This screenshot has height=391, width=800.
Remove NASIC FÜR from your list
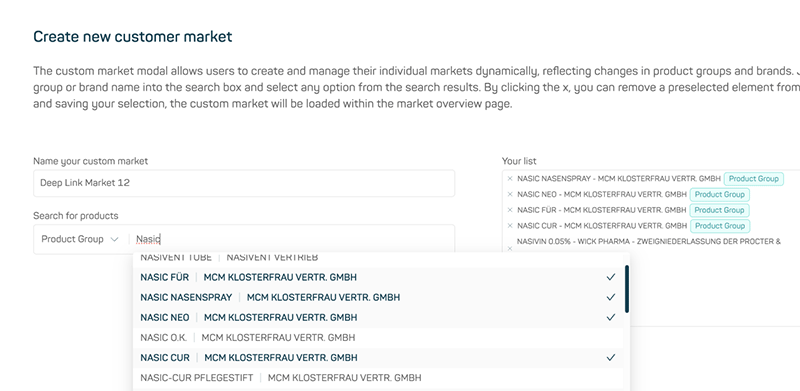pyautogui.click(x=510, y=210)
